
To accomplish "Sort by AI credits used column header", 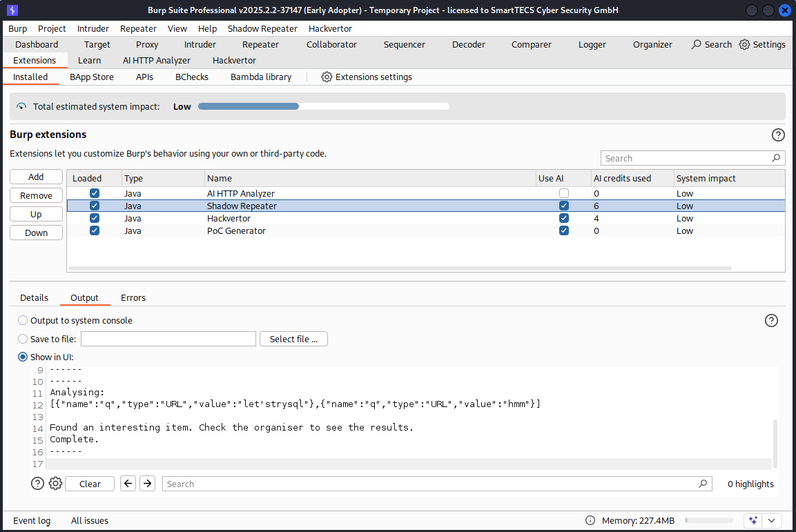I will pyautogui.click(x=632, y=178).
